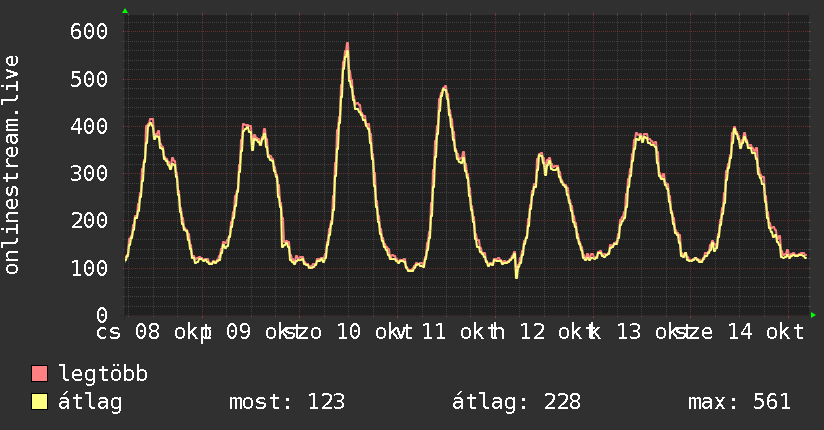Click the green arrow atop y-axis

[x=125, y=11]
